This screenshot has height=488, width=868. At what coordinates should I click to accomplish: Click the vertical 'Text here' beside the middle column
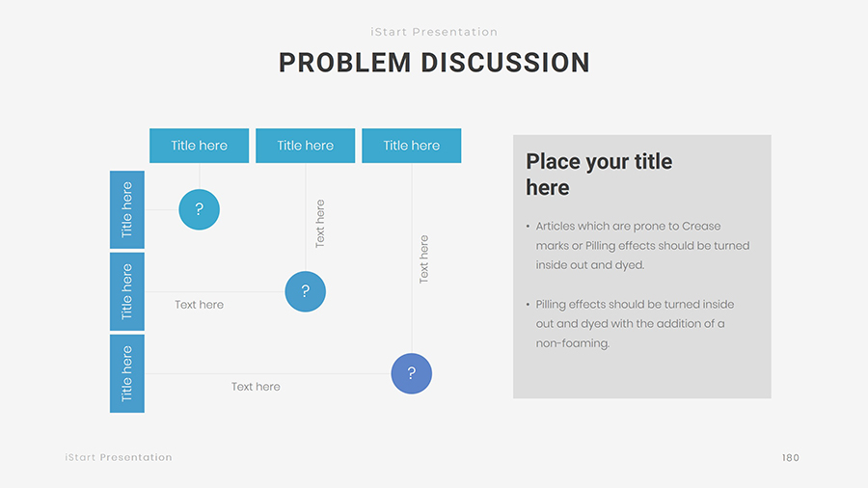point(320,224)
